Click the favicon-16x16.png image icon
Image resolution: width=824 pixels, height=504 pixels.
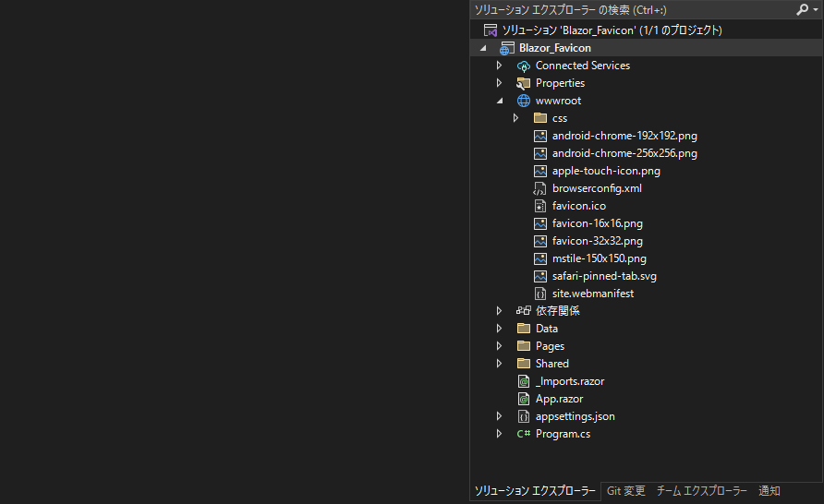[540, 223]
